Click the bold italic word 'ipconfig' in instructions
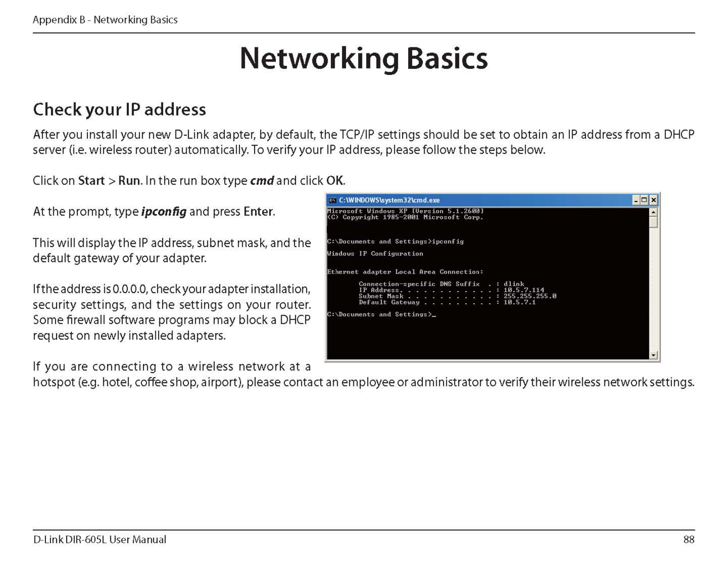 point(164,212)
